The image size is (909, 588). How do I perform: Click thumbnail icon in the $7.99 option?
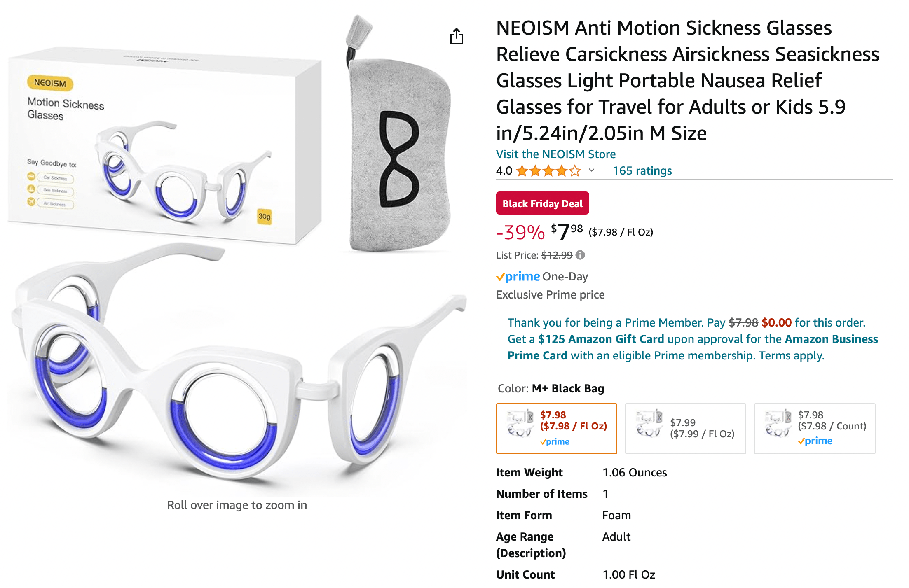649,423
